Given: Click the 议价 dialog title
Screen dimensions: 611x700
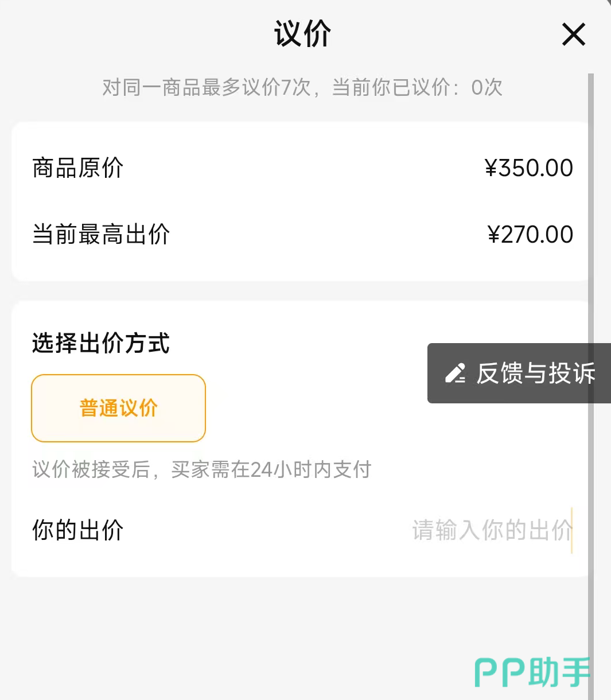Looking at the screenshot, I should click(302, 34).
